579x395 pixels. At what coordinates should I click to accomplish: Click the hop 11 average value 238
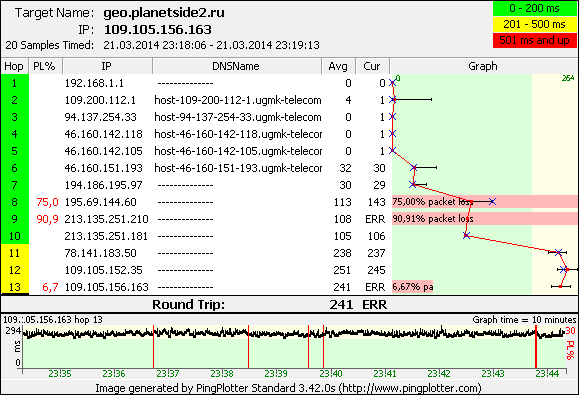[342, 253]
